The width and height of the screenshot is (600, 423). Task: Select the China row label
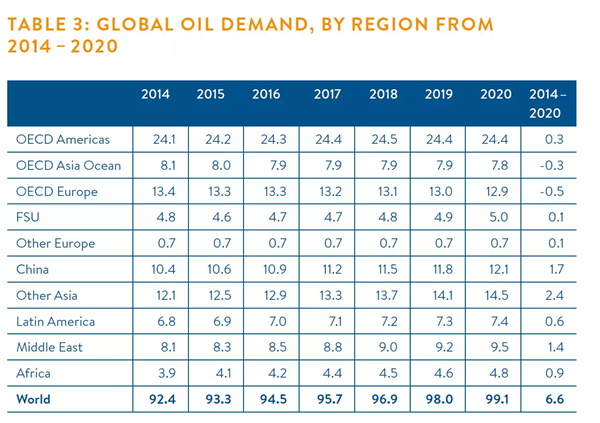pyautogui.click(x=36, y=269)
